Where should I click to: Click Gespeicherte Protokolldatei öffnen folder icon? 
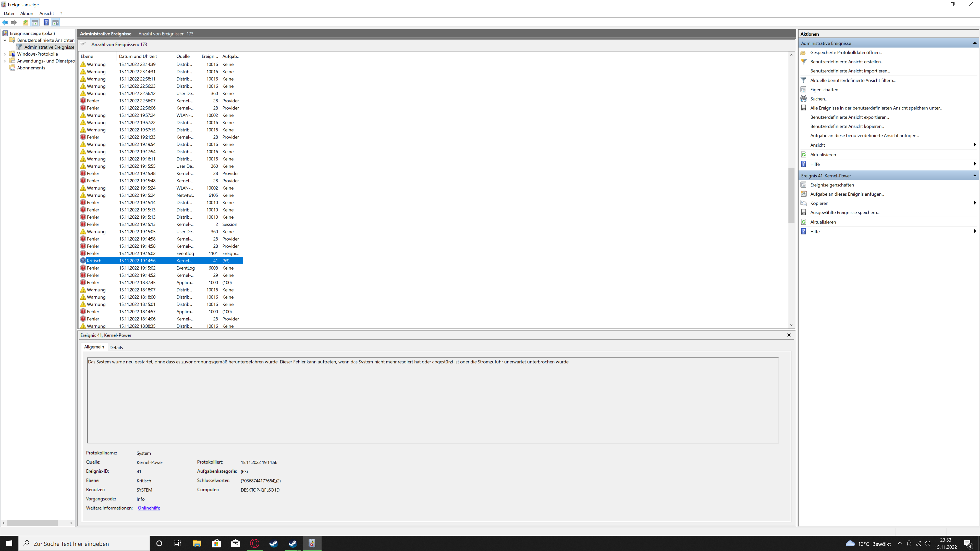803,53
